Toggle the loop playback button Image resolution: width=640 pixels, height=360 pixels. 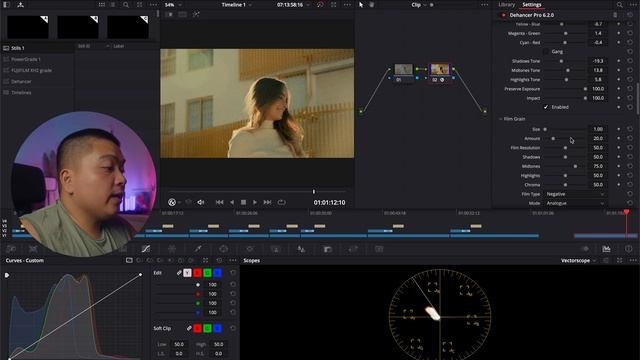point(282,202)
